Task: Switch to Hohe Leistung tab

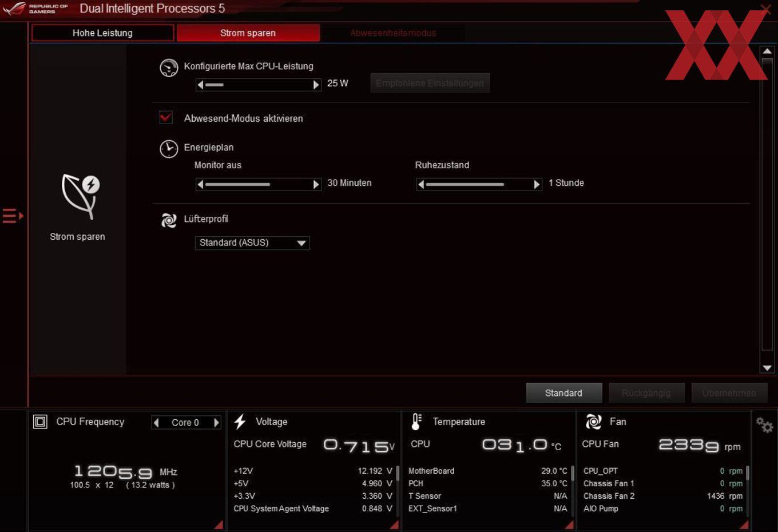Action: (x=102, y=33)
